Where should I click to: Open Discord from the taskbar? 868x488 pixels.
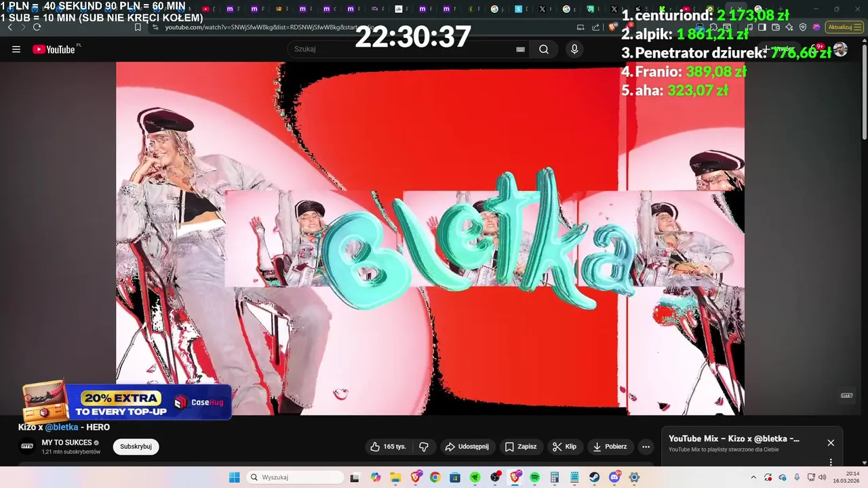click(615, 477)
